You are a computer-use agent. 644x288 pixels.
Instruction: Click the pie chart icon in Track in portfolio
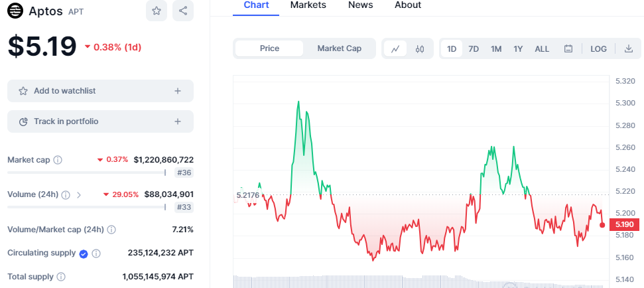tap(23, 121)
